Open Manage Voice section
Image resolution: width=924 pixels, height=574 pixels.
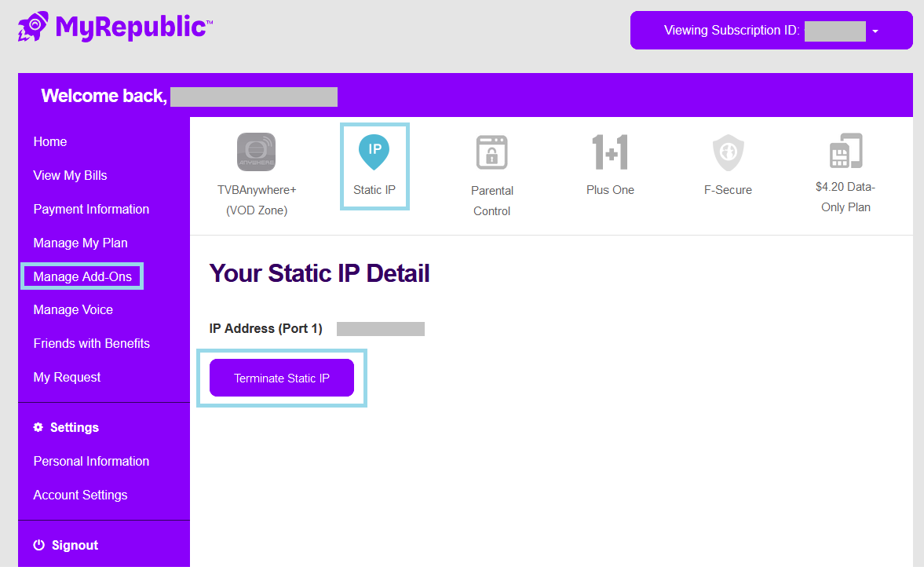point(73,310)
